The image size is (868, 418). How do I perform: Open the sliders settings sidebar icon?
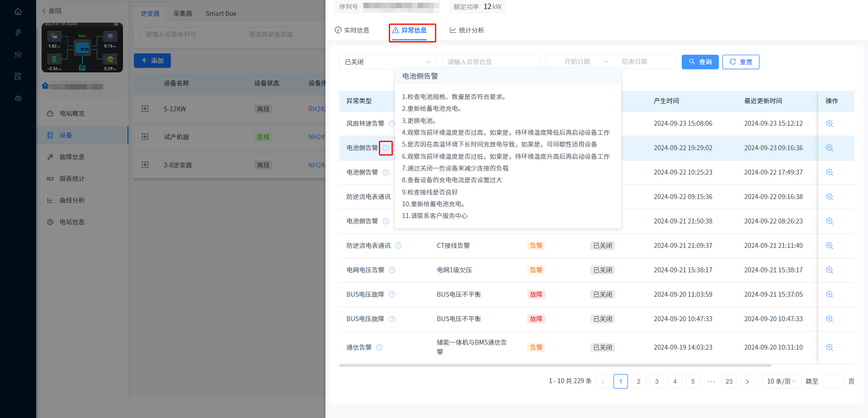tap(18, 55)
